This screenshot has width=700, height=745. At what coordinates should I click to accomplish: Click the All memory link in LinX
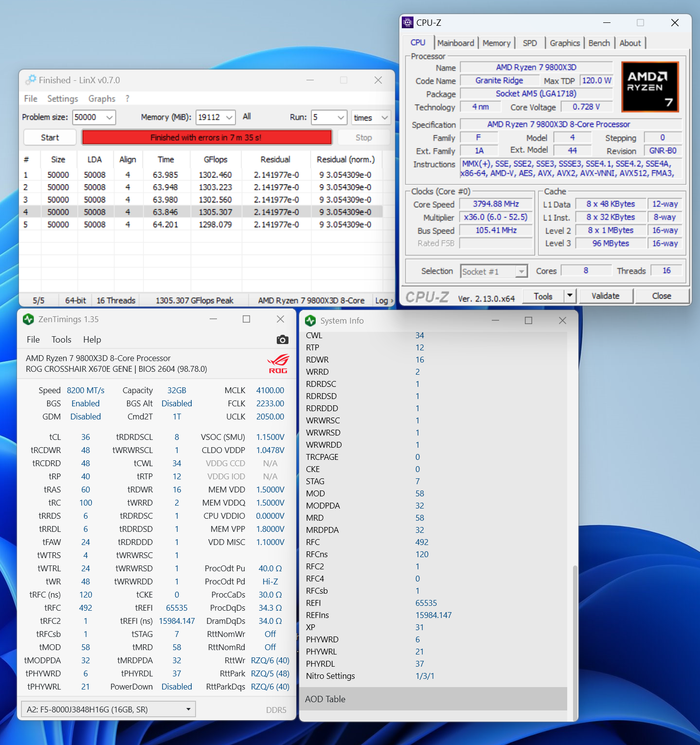pyautogui.click(x=247, y=116)
